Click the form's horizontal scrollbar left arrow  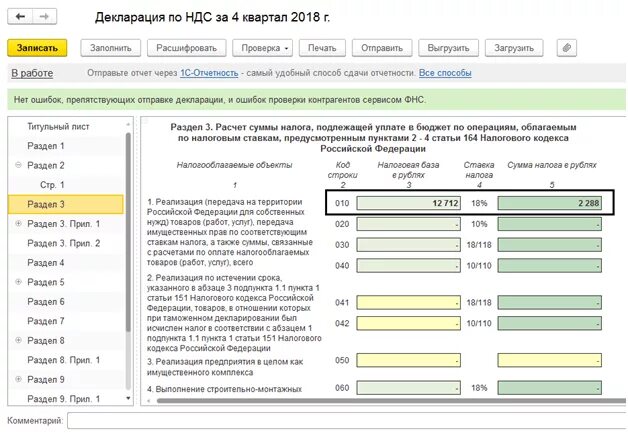[x=149, y=401]
